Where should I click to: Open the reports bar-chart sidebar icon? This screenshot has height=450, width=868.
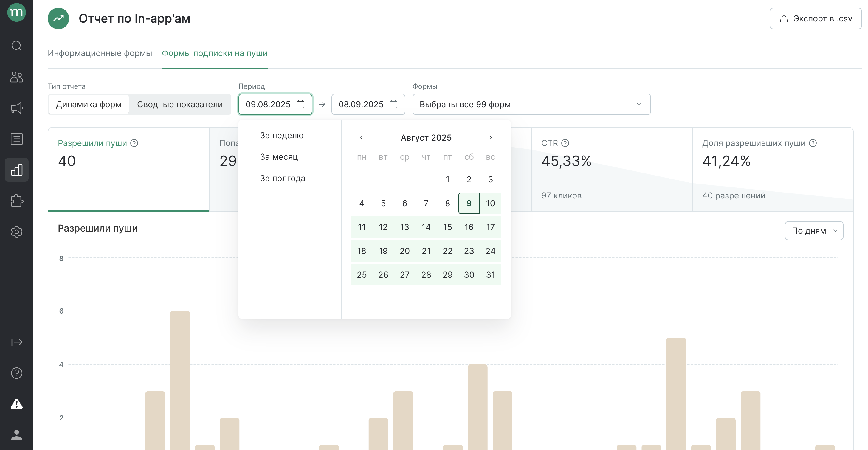point(16,170)
